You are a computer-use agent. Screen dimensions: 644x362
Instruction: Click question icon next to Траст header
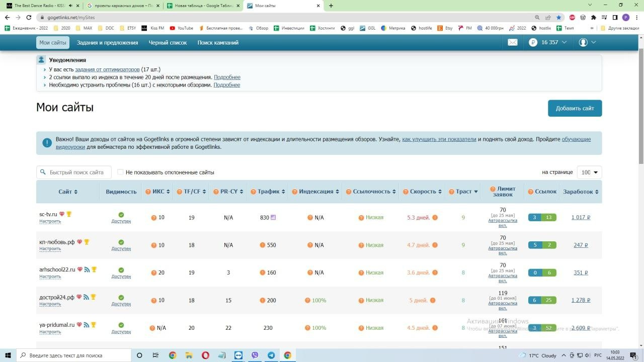(451, 192)
